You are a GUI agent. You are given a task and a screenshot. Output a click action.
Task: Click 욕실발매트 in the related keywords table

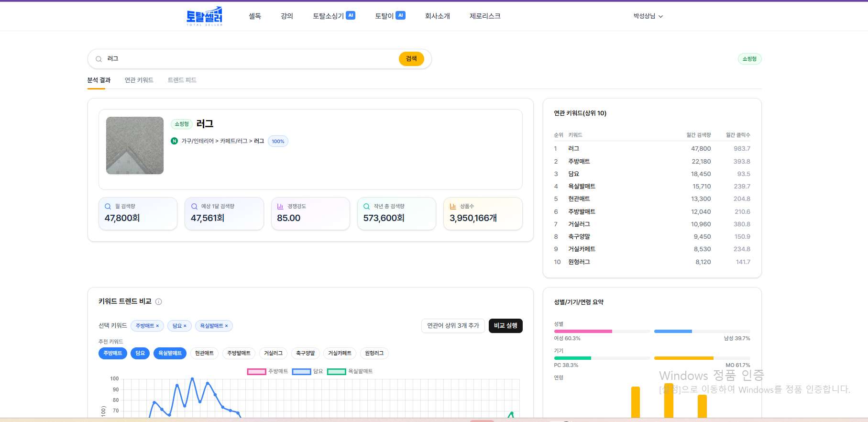(x=582, y=186)
